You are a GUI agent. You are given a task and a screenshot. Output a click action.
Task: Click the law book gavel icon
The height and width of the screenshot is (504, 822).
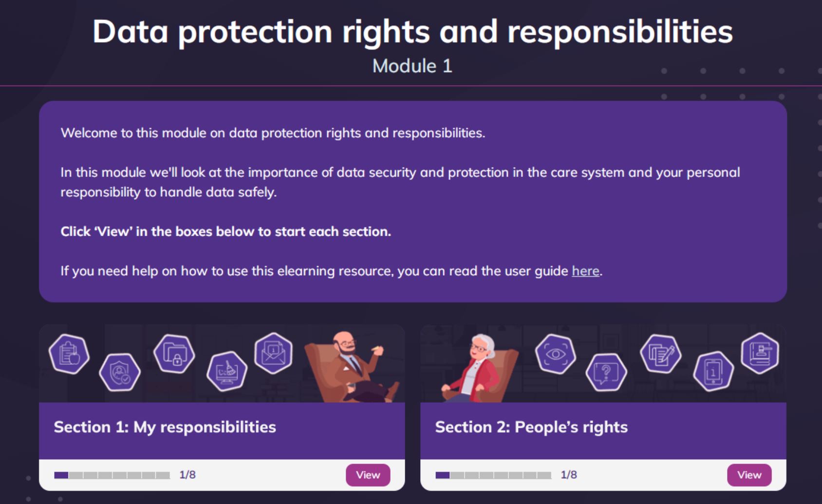[x=760, y=353]
